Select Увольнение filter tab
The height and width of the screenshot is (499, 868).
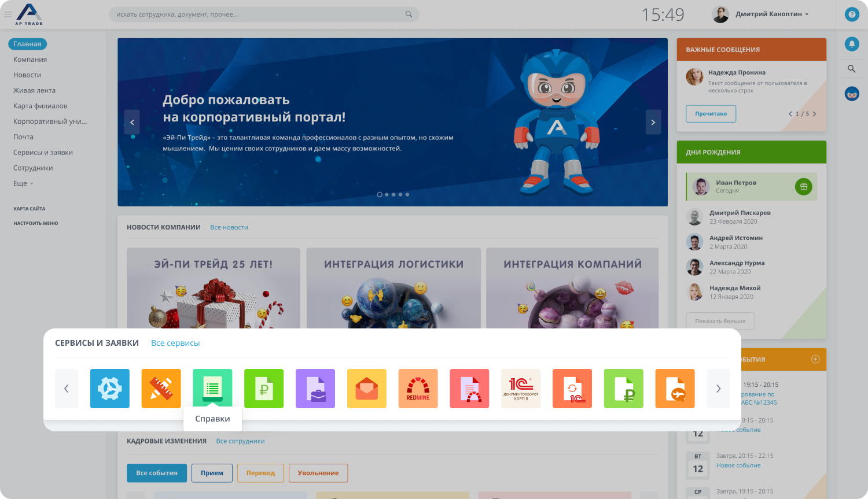318,473
